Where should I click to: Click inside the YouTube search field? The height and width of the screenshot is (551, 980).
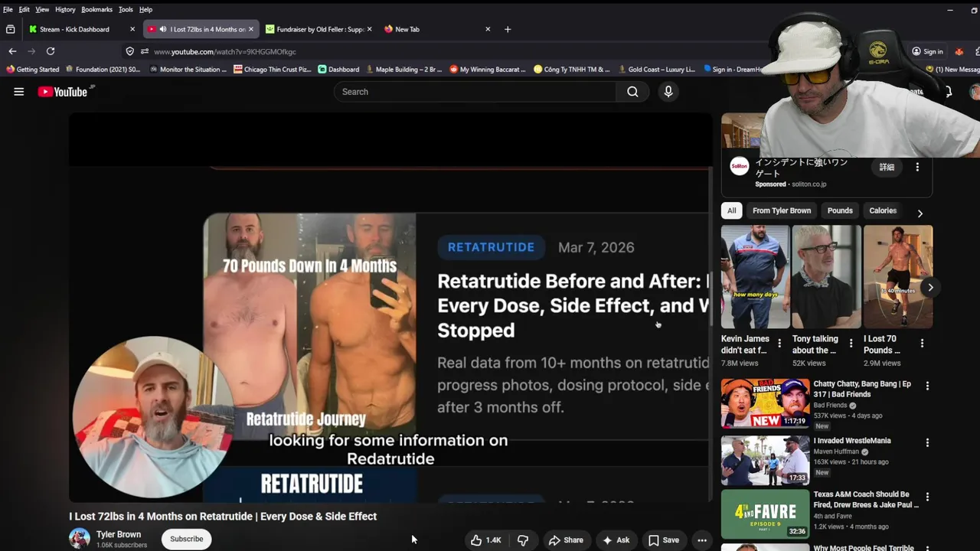(475, 92)
